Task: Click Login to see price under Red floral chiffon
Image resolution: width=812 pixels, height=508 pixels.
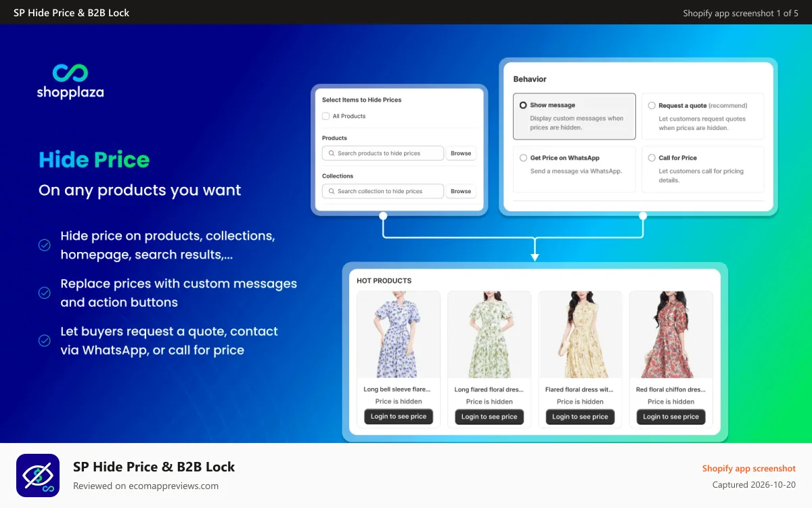Action: pyautogui.click(x=671, y=417)
